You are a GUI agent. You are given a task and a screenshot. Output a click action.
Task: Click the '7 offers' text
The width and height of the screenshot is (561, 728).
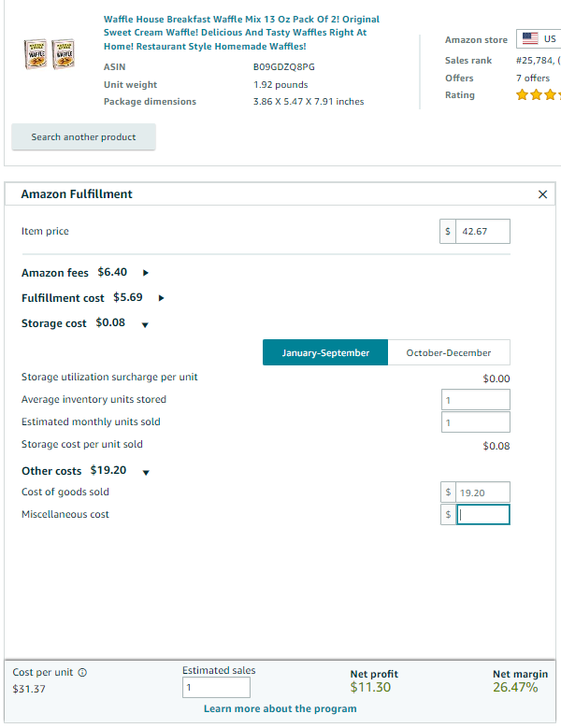533,78
